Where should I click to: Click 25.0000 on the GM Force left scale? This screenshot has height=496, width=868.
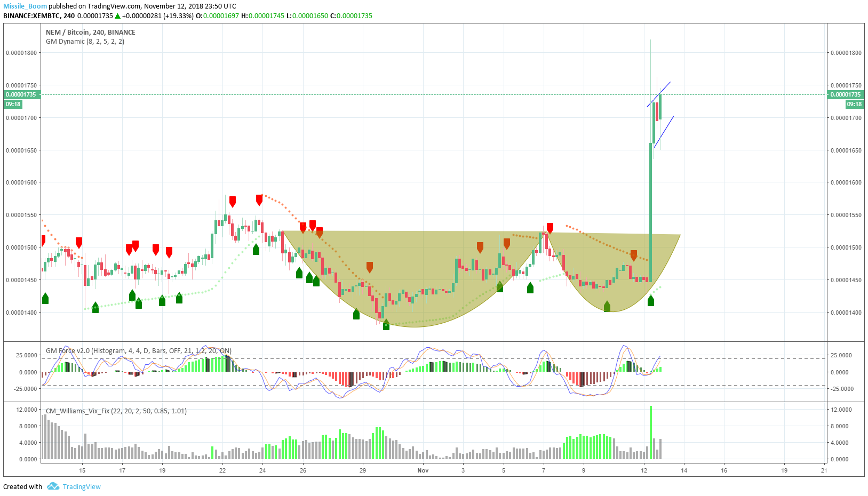(27, 356)
